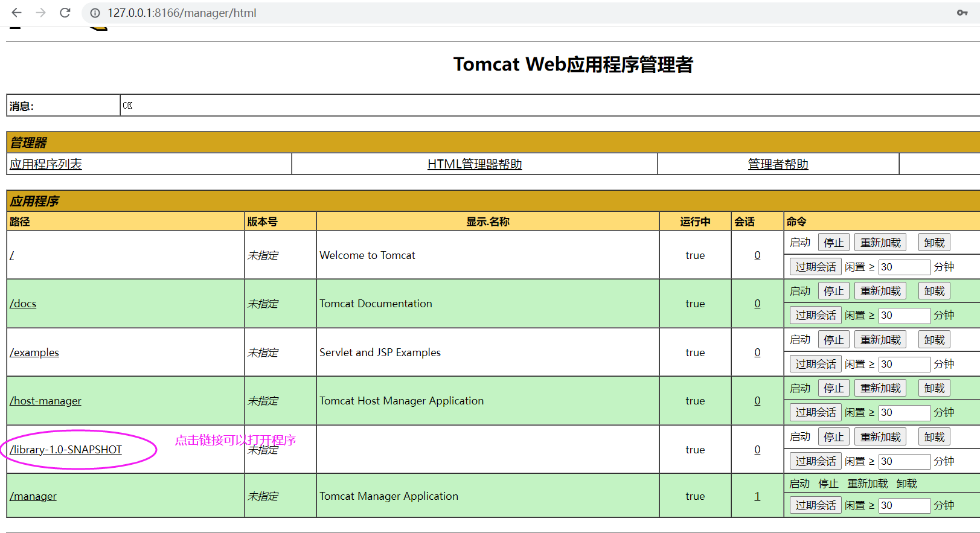Reload the /host-manager application

click(880, 388)
